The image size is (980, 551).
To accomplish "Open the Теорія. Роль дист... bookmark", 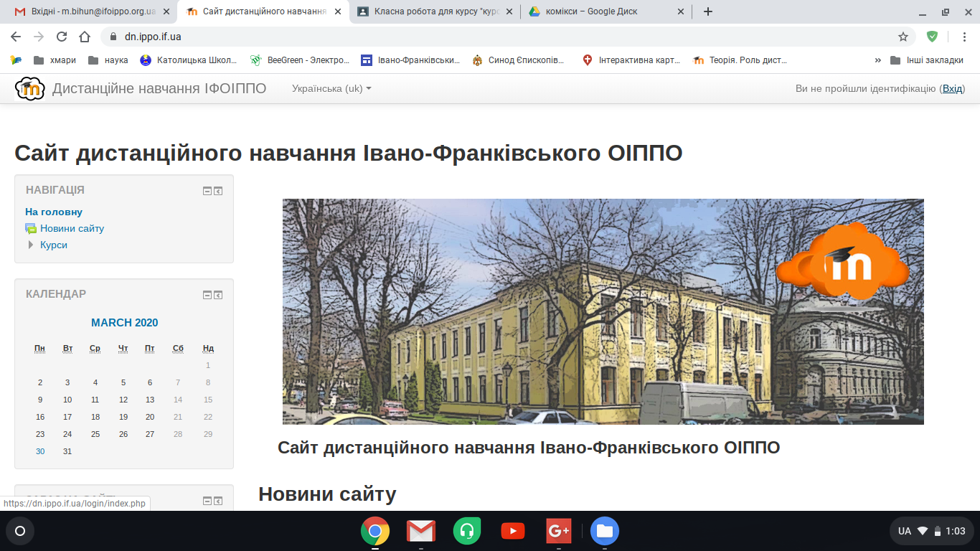I will tap(740, 60).
